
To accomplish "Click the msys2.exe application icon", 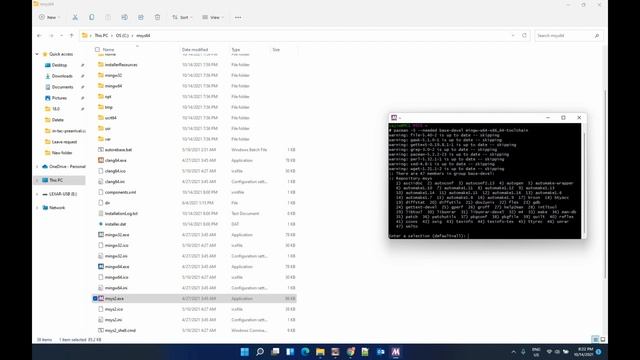I will (101, 298).
